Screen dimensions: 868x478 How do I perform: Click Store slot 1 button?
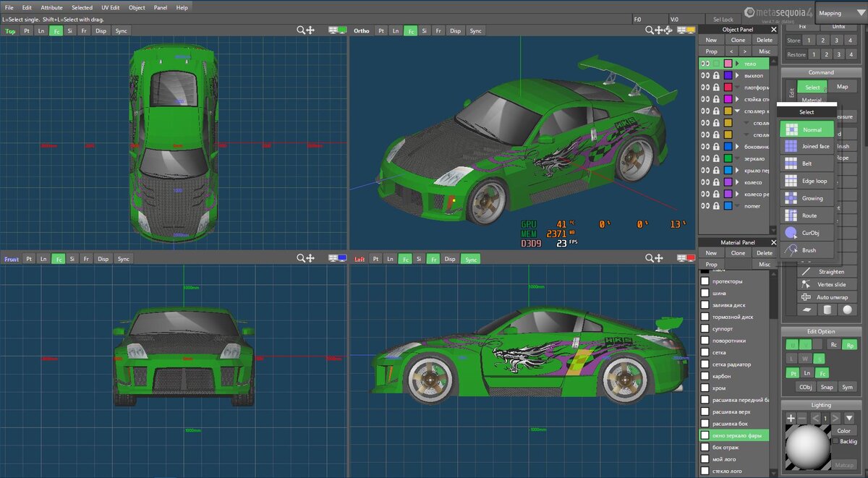(809, 40)
